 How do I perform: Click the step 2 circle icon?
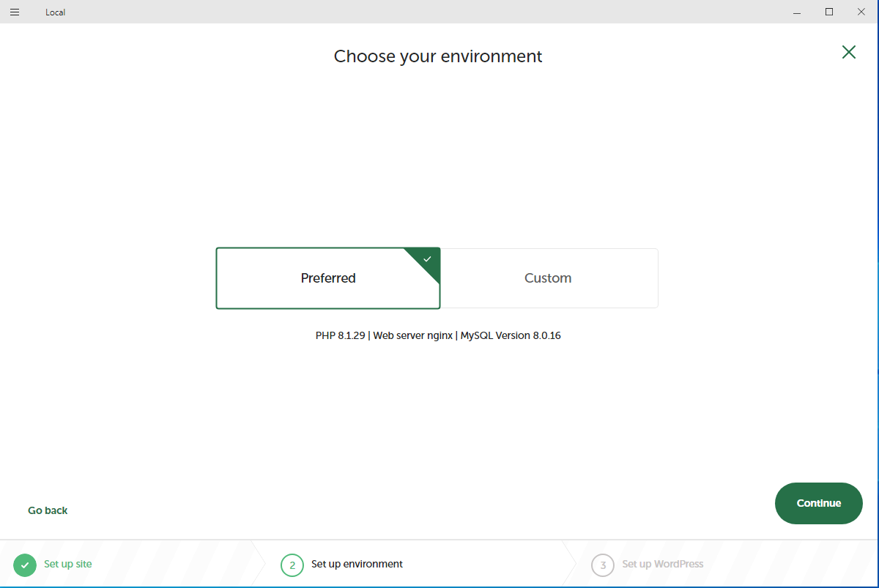click(292, 565)
